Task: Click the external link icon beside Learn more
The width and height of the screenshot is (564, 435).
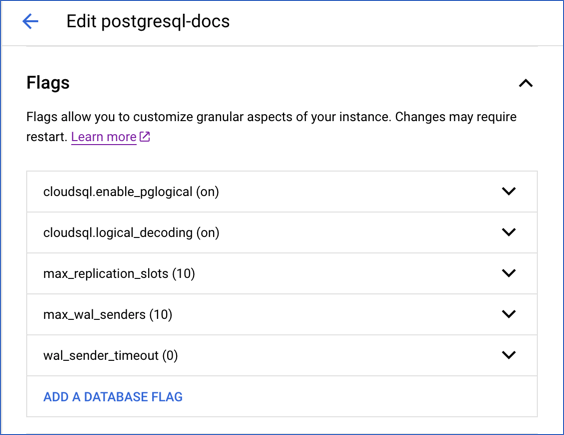Action: click(x=145, y=137)
